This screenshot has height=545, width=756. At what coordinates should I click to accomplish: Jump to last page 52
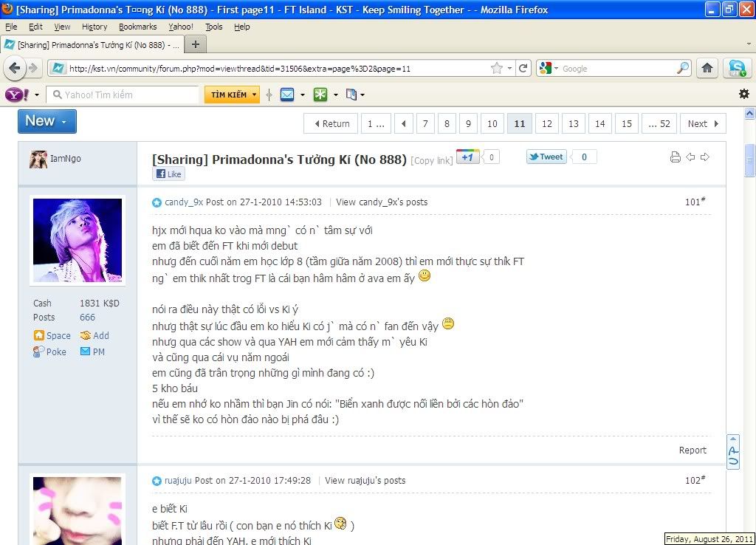(659, 123)
